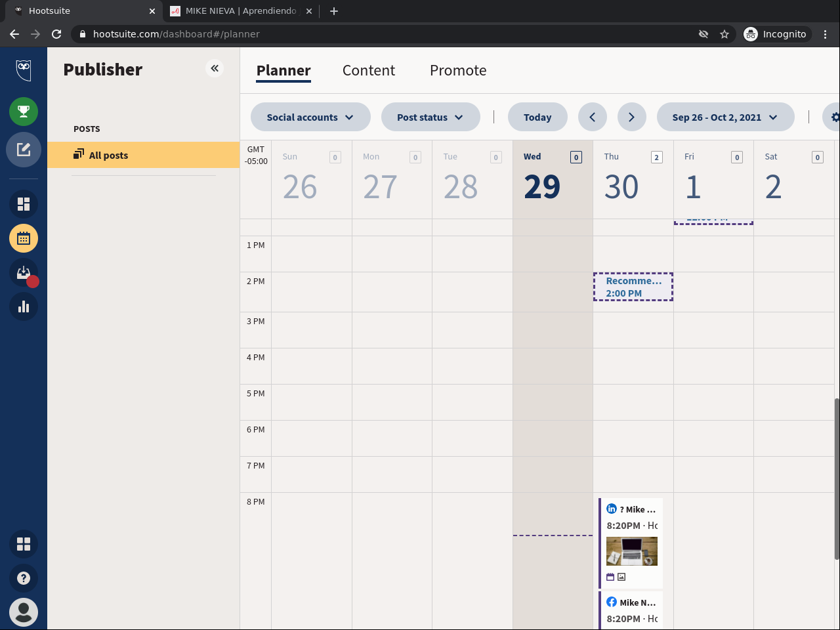Bookmark this page with the star
840x630 pixels.
click(x=724, y=34)
